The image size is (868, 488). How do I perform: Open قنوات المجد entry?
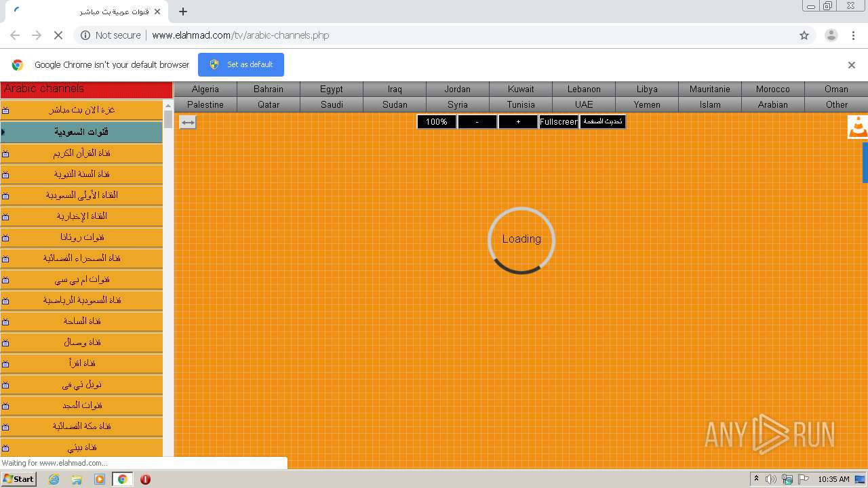pyautogui.click(x=81, y=405)
